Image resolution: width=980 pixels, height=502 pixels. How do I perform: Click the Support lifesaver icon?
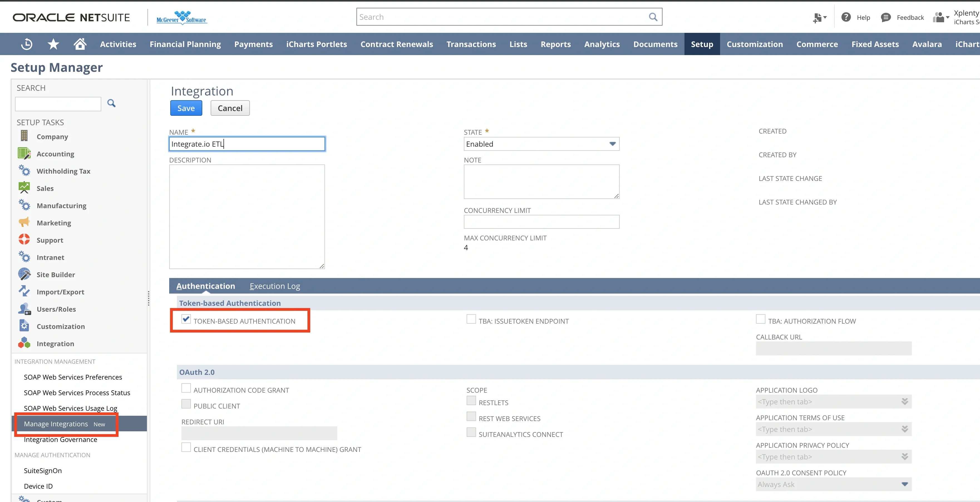tap(24, 240)
